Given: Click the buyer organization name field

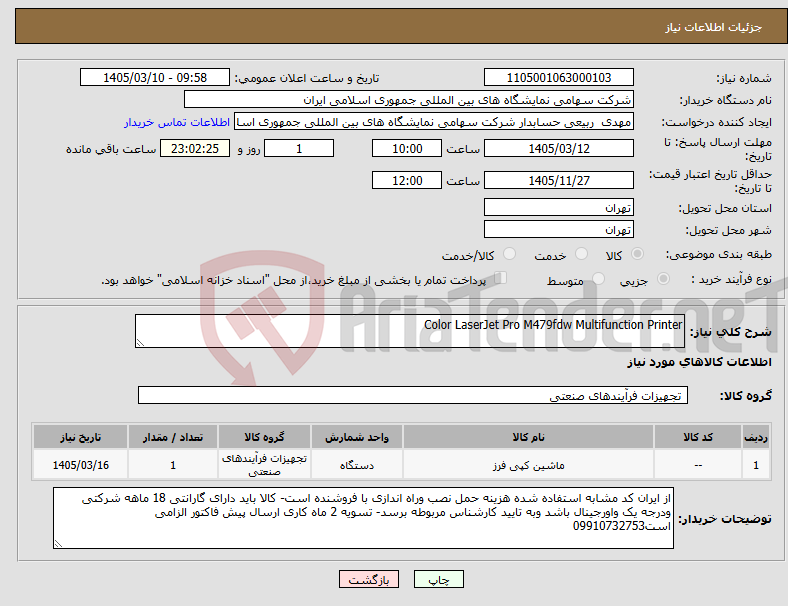Looking at the screenshot, I should point(409,99).
